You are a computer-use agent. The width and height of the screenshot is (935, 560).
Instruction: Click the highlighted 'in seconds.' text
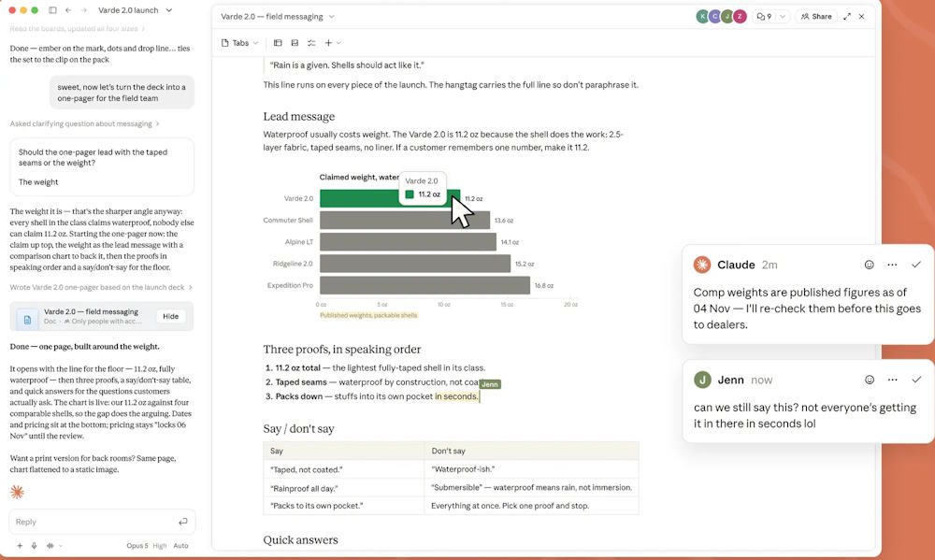tap(456, 396)
